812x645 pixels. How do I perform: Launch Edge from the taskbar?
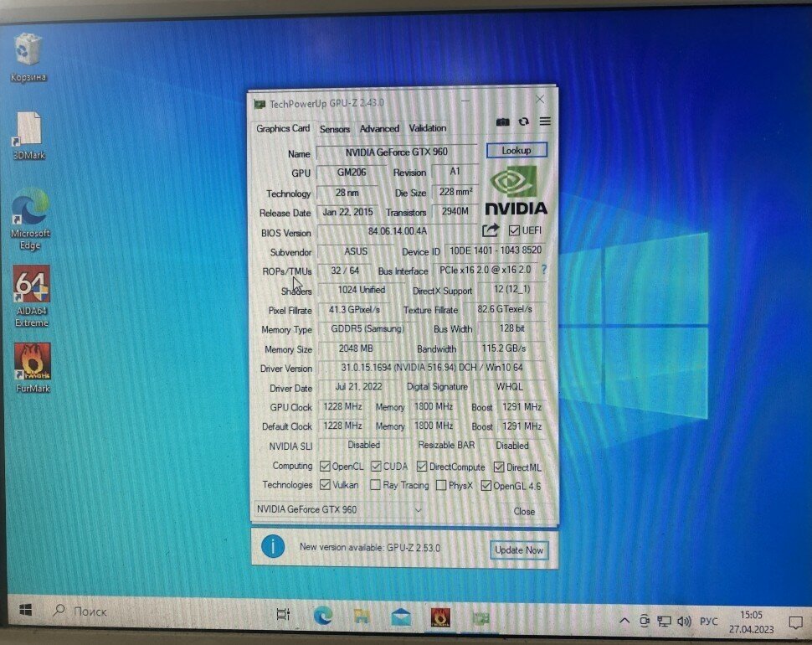point(322,615)
